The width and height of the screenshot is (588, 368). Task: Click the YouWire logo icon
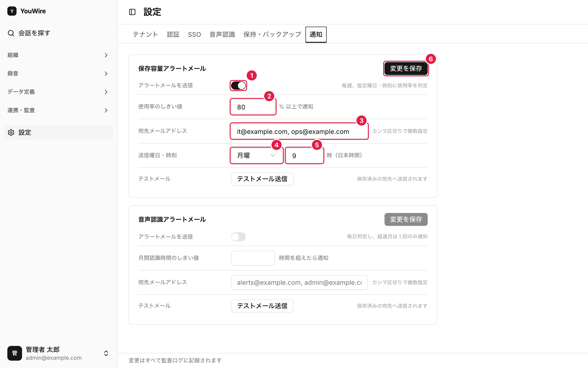pos(12,11)
